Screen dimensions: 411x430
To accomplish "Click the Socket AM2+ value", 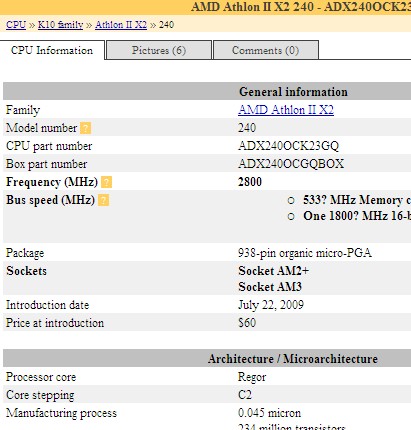I will 274,271.
